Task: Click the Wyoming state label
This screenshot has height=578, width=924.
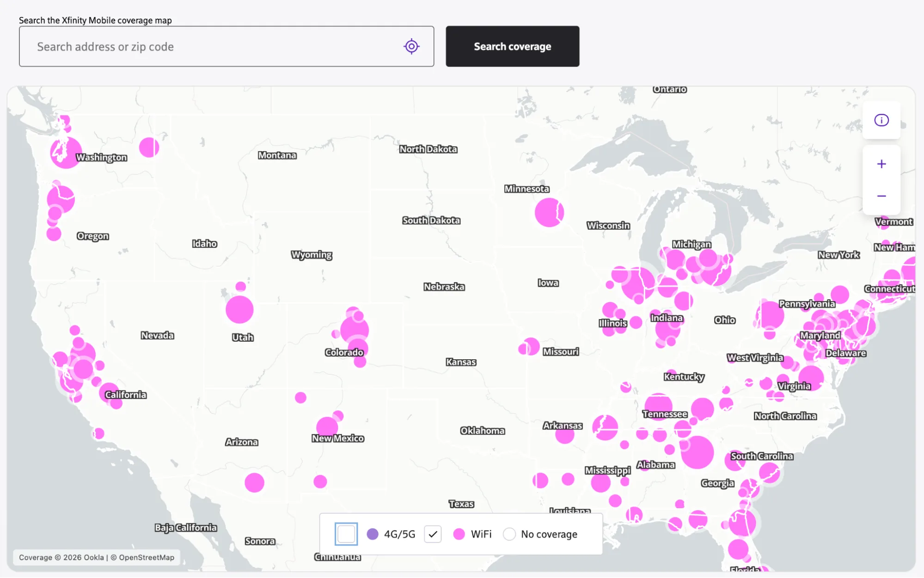Action: pyautogui.click(x=312, y=255)
